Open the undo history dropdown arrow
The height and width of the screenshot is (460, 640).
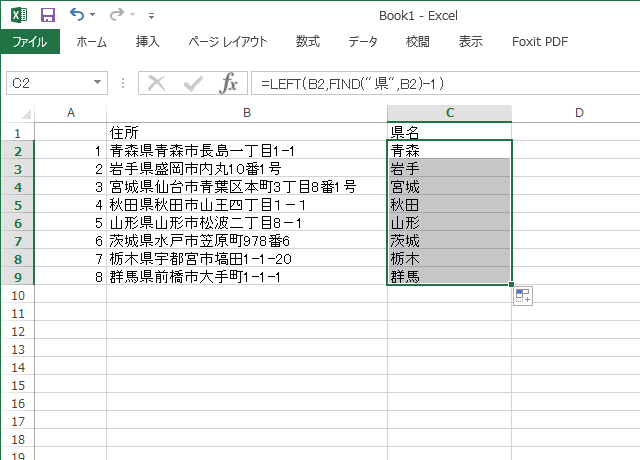click(93, 15)
